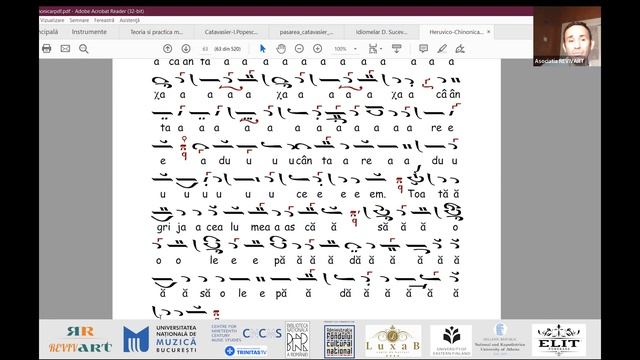Switch to Teoria si practica m... tab
This screenshot has height=360, width=640.
pos(157,32)
